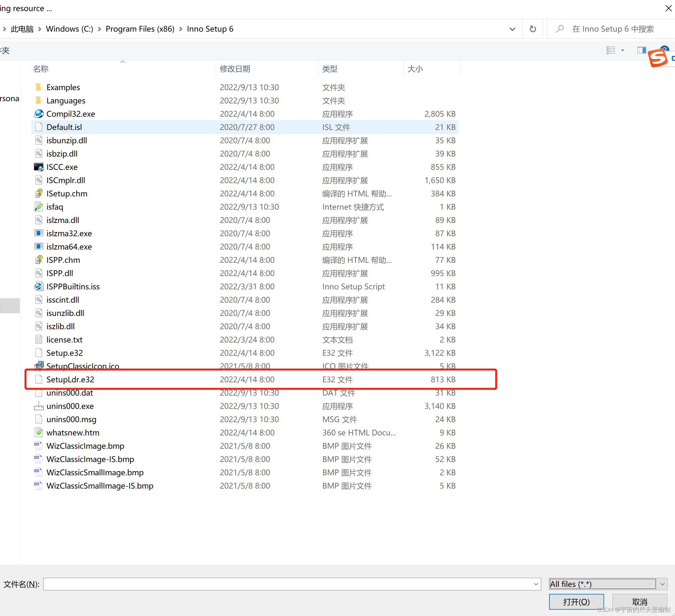Image resolution: width=675 pixels, height=616 pixels.
Task: Expand the address bar history dropdown
Action: [512, 29]
